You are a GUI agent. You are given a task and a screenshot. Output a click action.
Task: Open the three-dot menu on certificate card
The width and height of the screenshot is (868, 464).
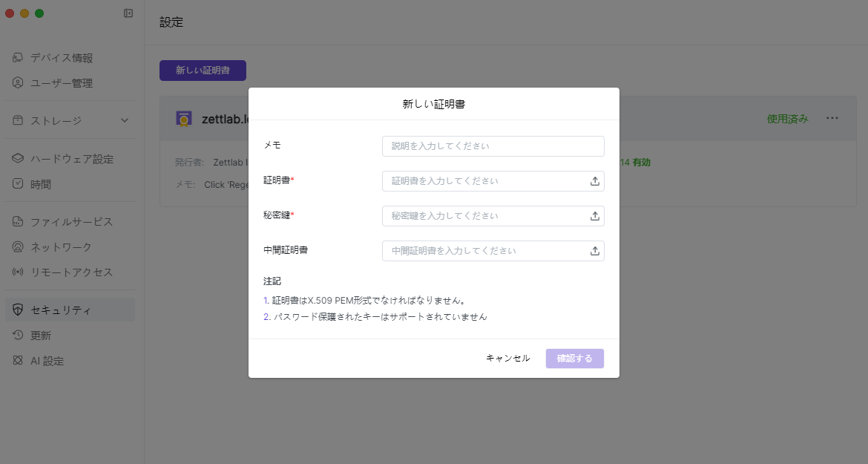(x=832, y=118)
